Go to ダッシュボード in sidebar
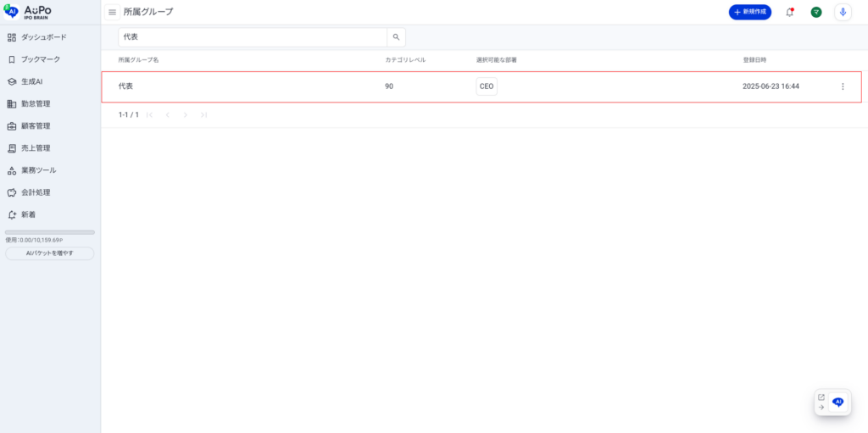The image size is (868, 433). [x=43, y=37]
